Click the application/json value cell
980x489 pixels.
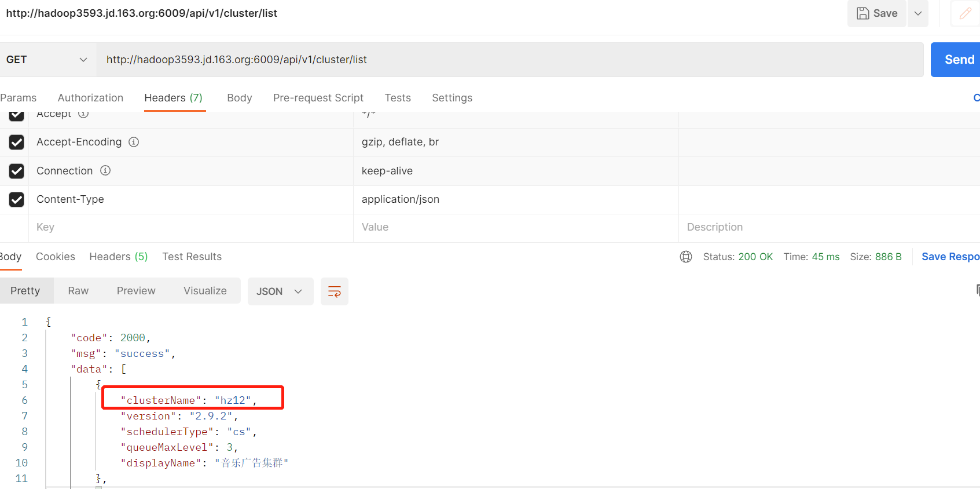(x=516, y=199)
